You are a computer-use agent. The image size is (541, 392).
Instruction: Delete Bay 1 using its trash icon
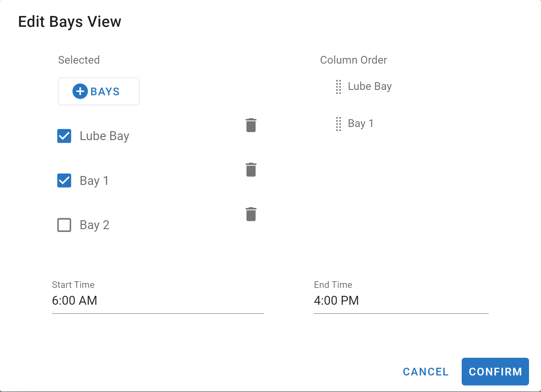[x=251, y=170]
